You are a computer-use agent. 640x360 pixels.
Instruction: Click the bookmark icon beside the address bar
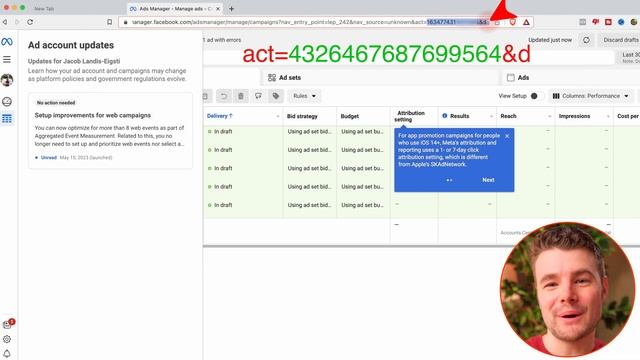pyautogui.click(x=109, y=22)
